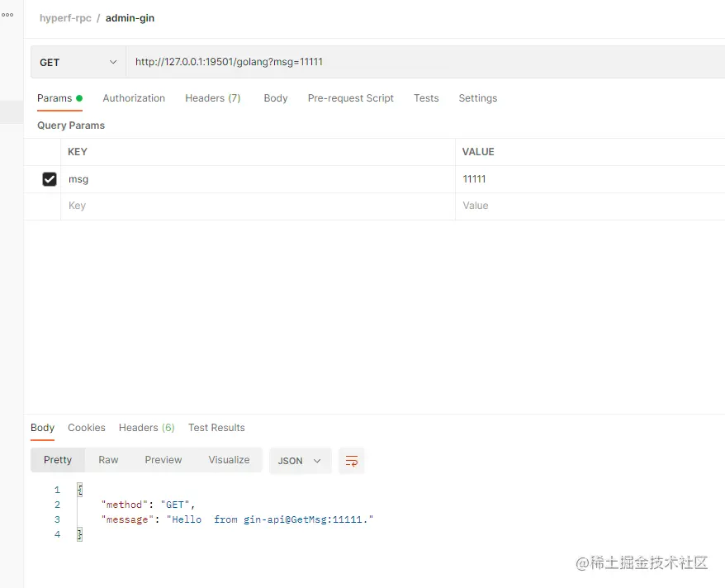
Task: Open the response Headers (6) tab
Action: pyautogui.click(x=147, y=428)
